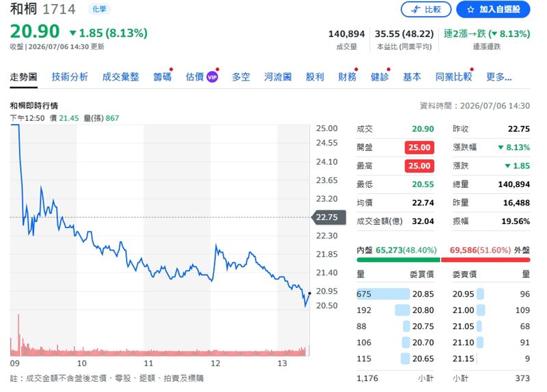
Task: Click the header 成交量 140,894 figure
Action: point(347,33)
